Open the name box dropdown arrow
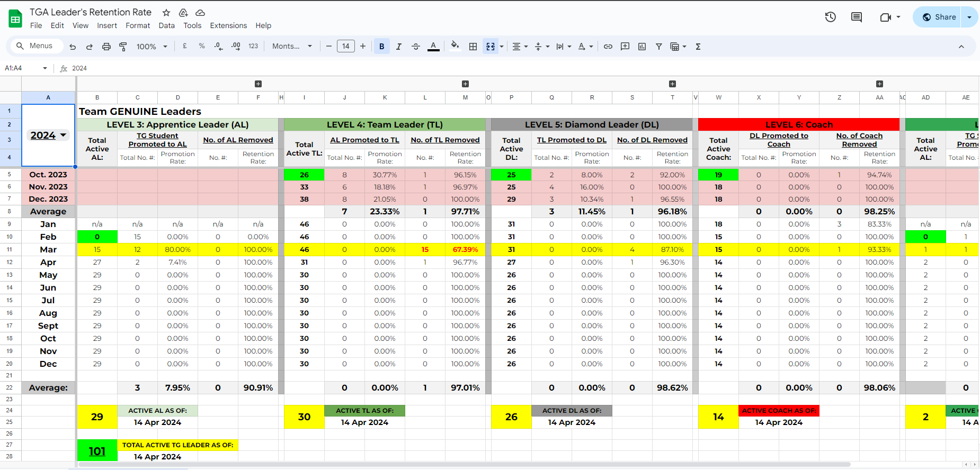This screenshot has width=980, height=470. 45,68
